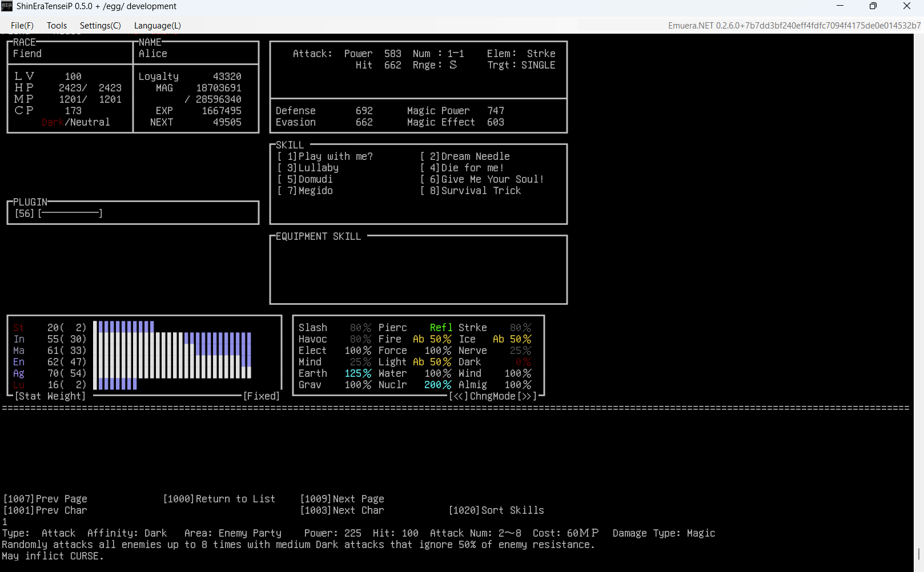The image size is (924, 572).
Task: Click the NEXT experience value 49505
Action: (x=227, y=122)
